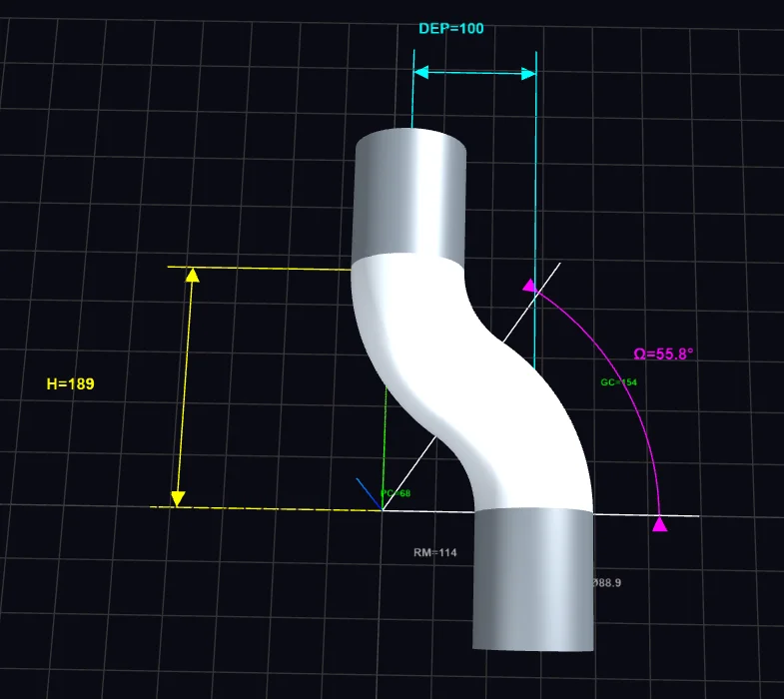Image resolution: width=784 pixels, height=699 pixels.
Task: Click the left cyan DEP arrowhead
Action: coord(421,72)
